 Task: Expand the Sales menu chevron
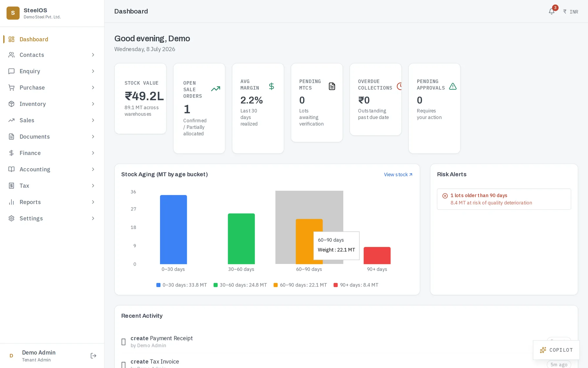point(93,120)
